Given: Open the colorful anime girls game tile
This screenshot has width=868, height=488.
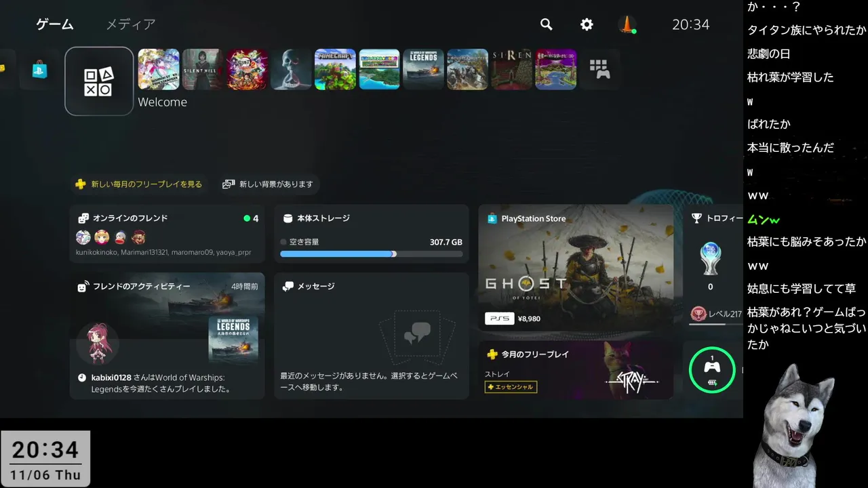Looking at the screenshot, I should click(159, 69).
